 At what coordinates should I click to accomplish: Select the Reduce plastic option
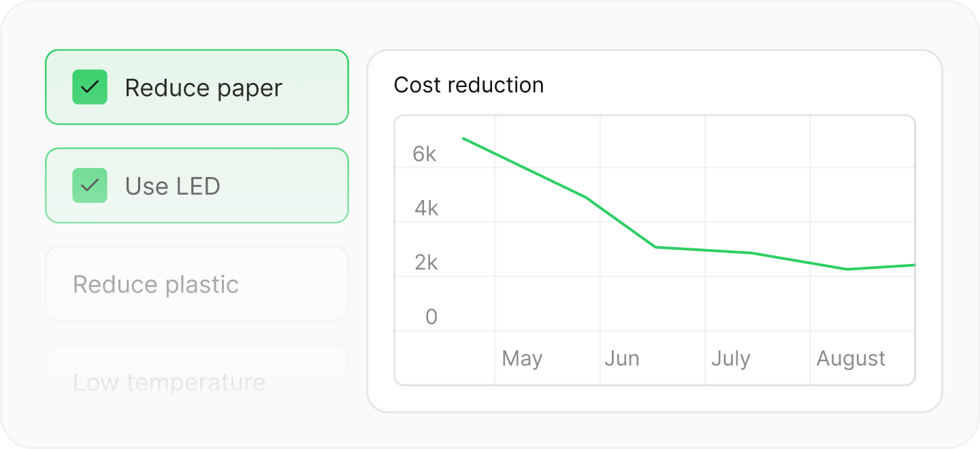tap(197, 284)
